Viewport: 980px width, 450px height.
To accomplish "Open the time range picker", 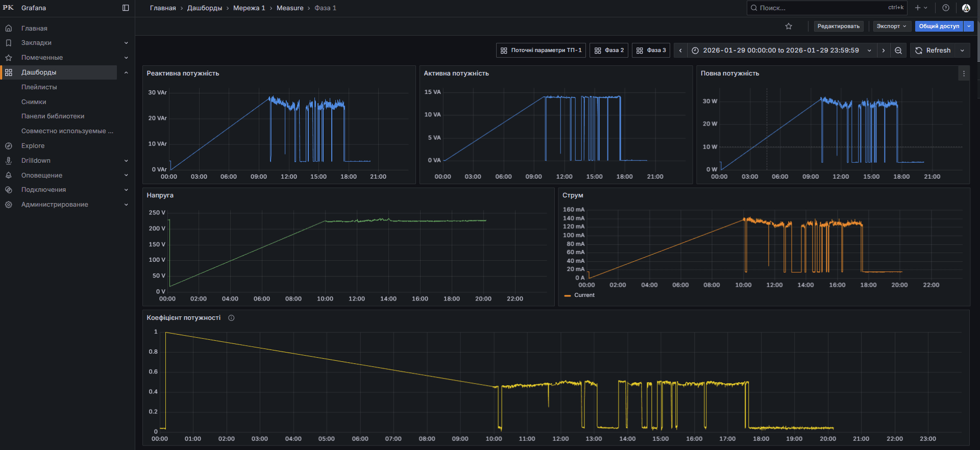I will click(x=780, y=51).
